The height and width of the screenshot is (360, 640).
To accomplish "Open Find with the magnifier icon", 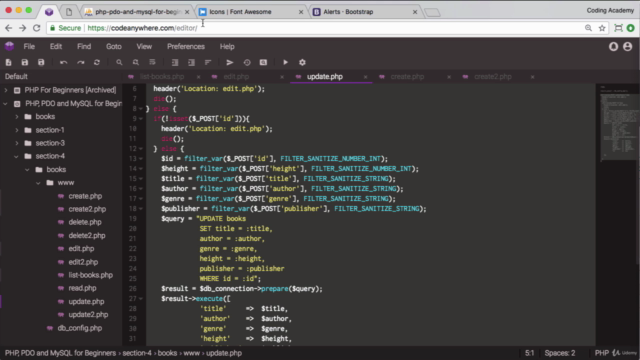I will point(119,62).
